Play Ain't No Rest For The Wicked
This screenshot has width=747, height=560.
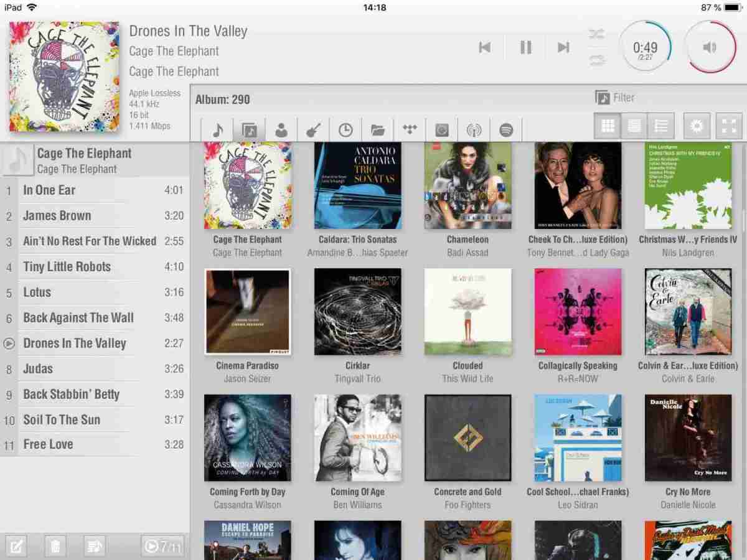(95, 241)
